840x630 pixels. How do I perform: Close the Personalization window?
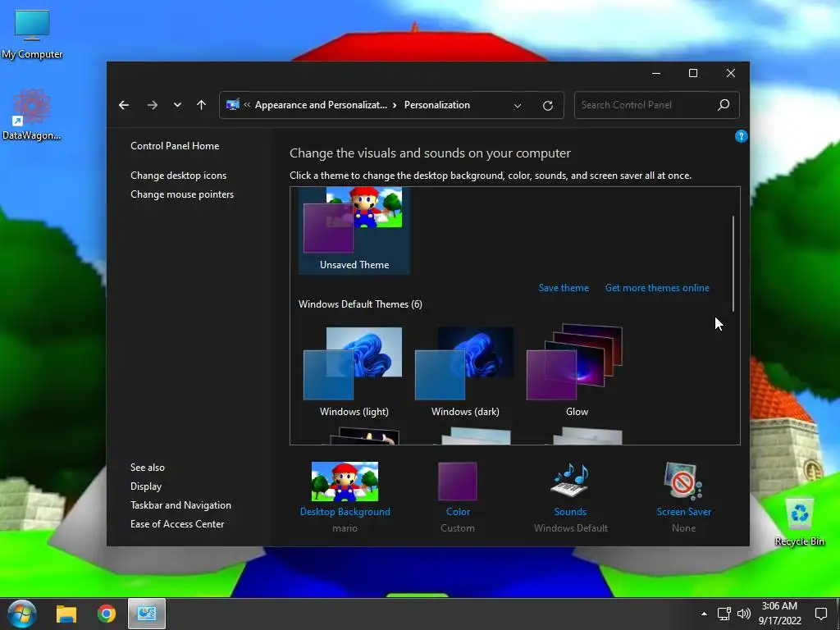pos(730,73)
